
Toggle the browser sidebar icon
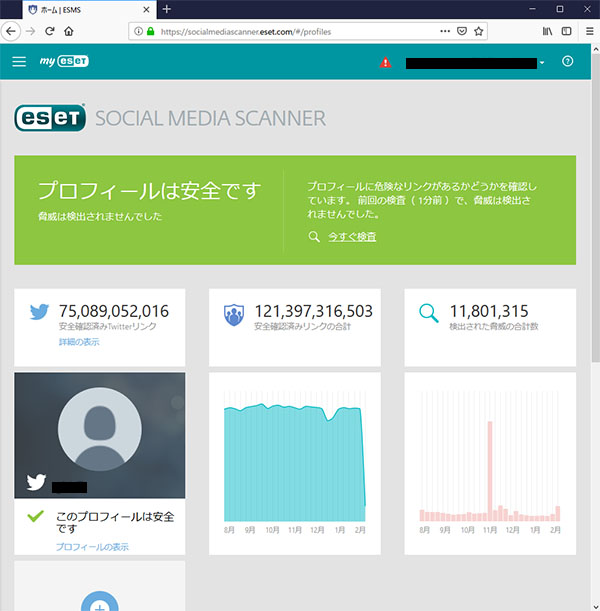click(x=566, y=31)
